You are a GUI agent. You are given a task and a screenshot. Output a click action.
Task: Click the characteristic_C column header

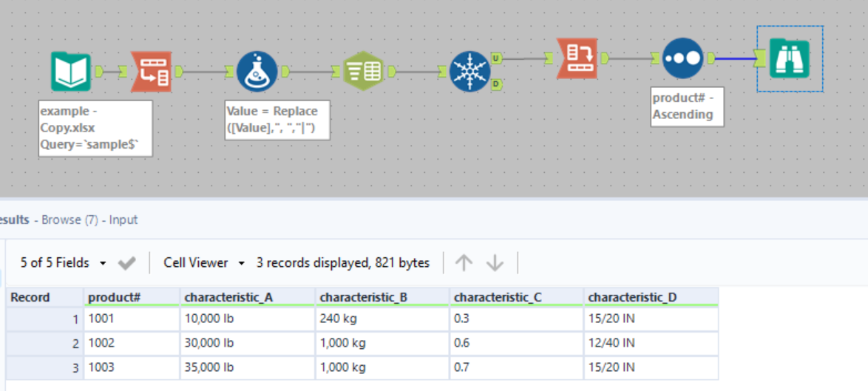(515, 297)
